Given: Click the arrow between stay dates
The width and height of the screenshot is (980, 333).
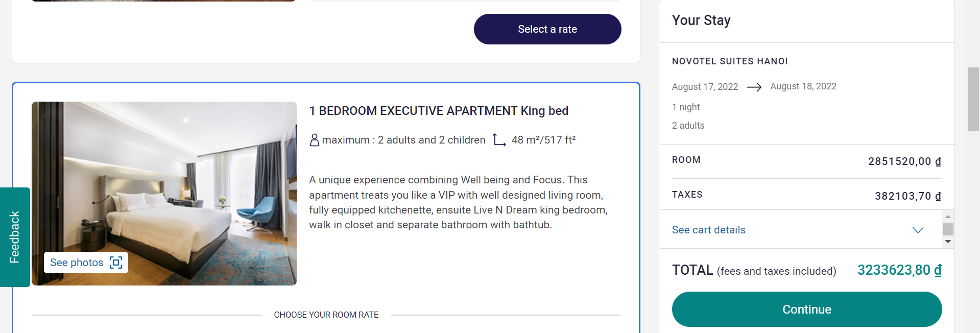Looking at the screenshot, I should point(754,87).
